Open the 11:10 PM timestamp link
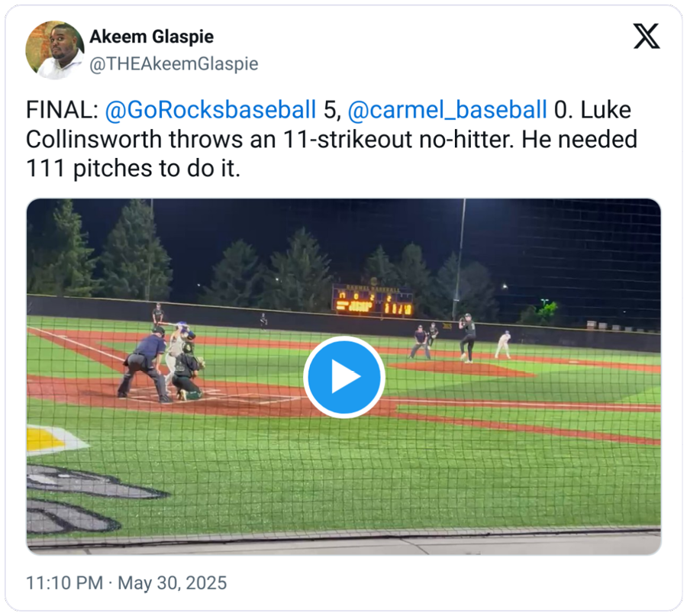This screenshot has height=616, width=687. click(64, 583)
